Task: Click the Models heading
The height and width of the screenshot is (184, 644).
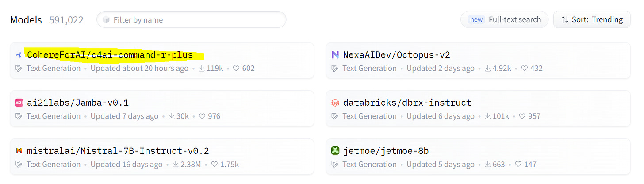Action: click(26, 20)
